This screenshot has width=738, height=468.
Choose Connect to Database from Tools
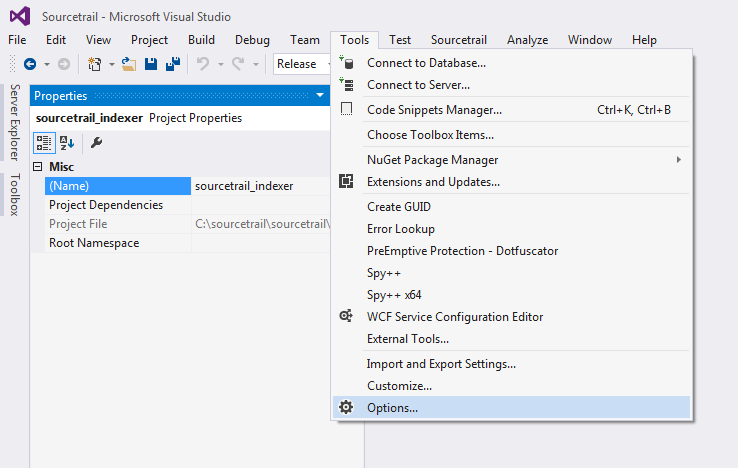511,63
